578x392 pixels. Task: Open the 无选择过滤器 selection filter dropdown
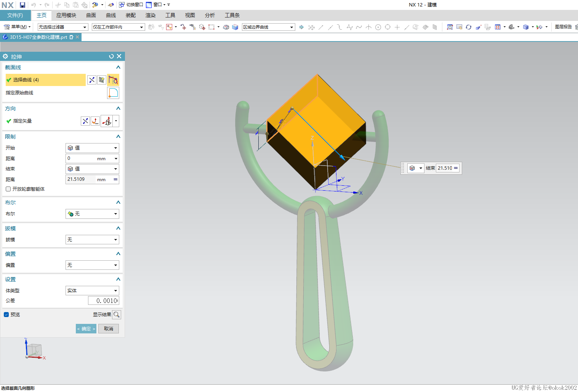63,27
